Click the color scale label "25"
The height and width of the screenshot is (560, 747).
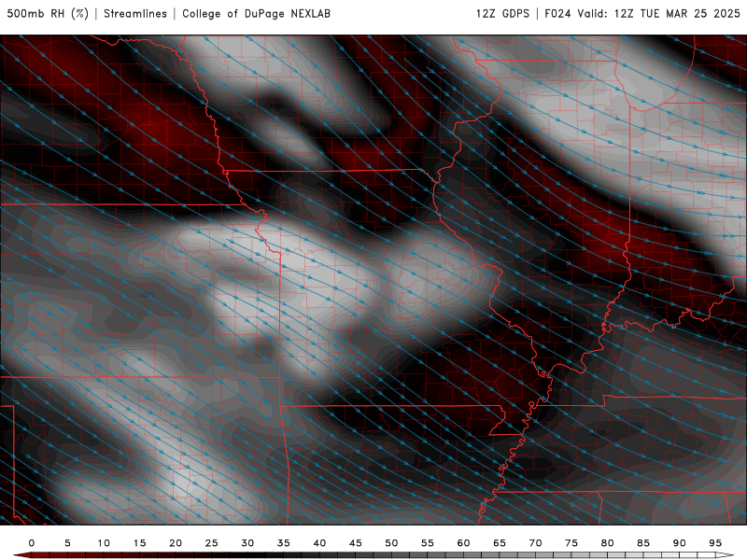[212, 543]
